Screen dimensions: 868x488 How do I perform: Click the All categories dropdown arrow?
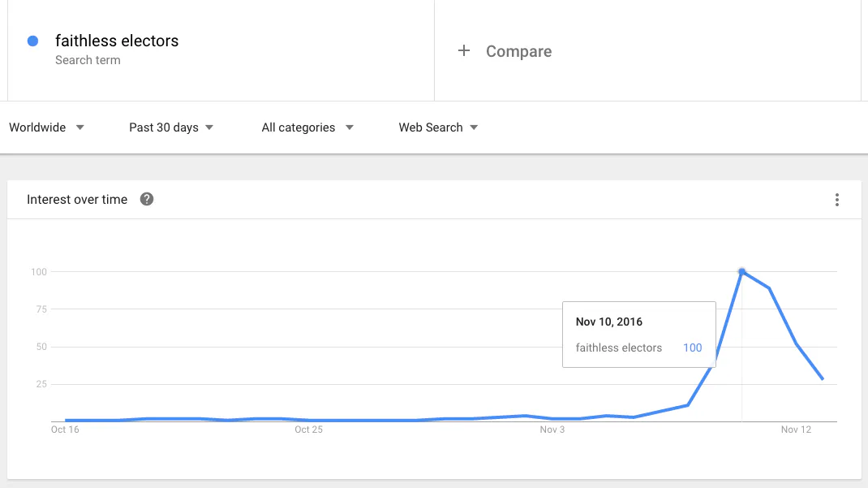350,127
